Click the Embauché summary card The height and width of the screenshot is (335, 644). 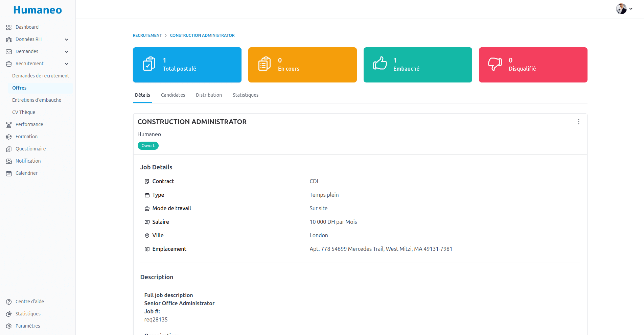coord(417,65)
